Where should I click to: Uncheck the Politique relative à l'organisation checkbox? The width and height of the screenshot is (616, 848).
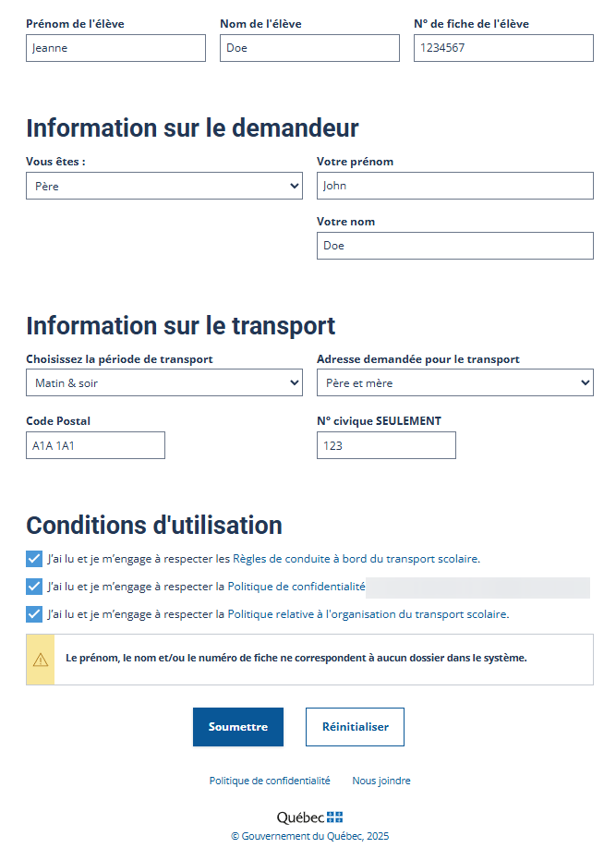(34, 614)
